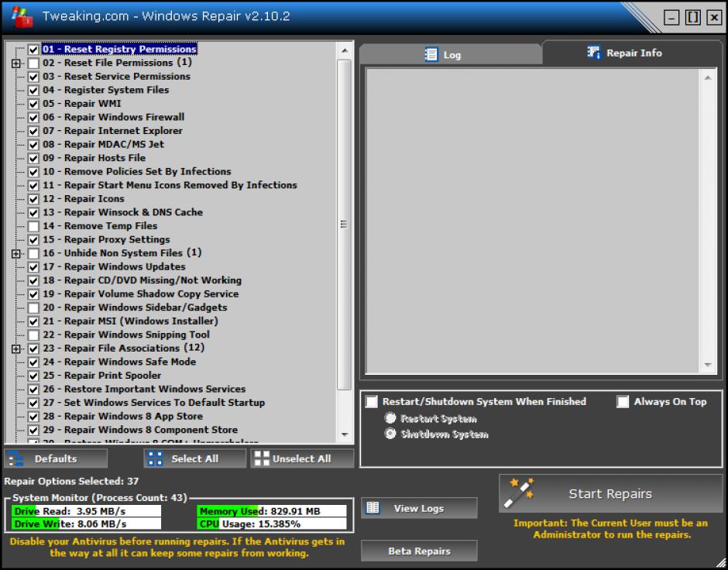Select 21 - Repair MSI (Windows Installer) row

130,321
